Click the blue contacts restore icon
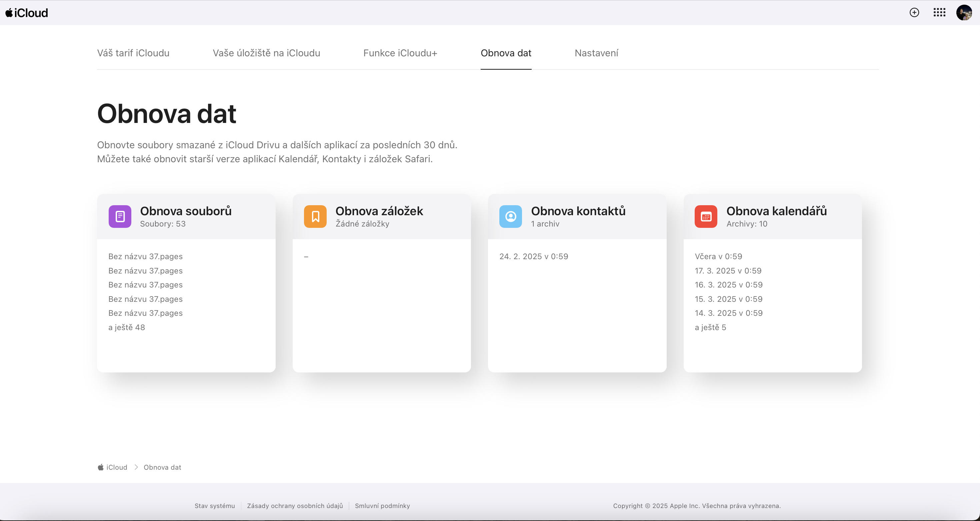This screenshot has height=521, width=980. (511, 217)
